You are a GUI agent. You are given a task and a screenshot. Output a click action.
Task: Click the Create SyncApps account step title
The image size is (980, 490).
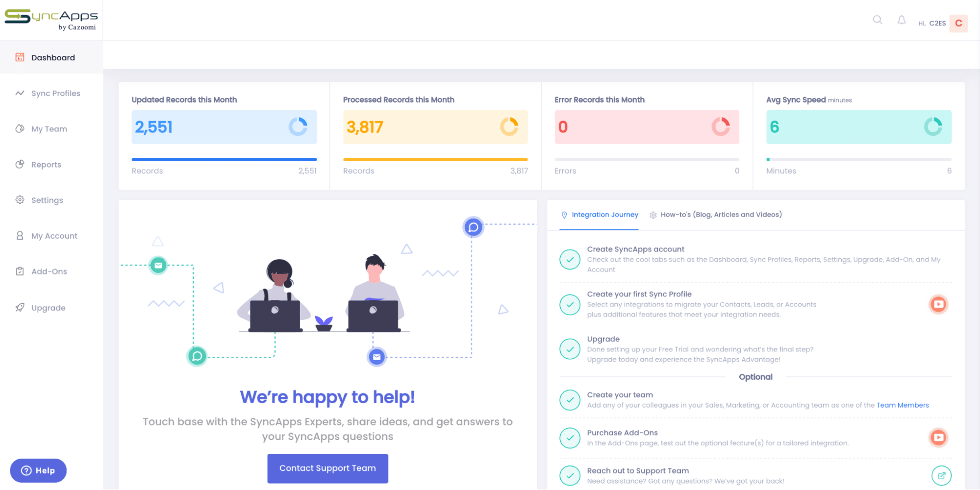pos(635,249)
